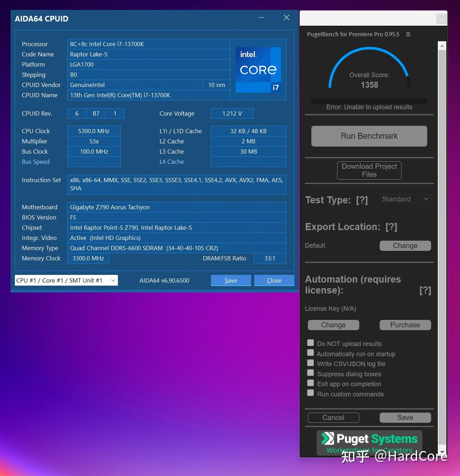Click the L2 Cache 2 MB field
Viewport: 460px width, 476px height.
tap(249, 141)
